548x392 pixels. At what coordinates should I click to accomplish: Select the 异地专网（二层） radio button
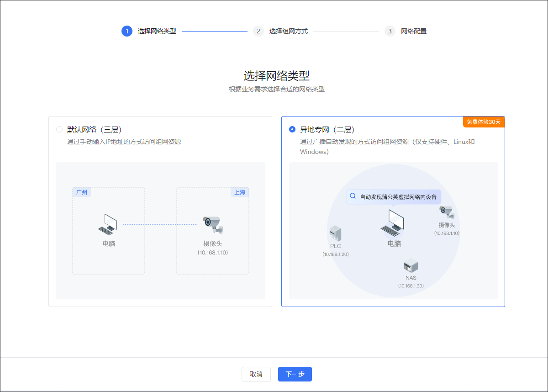292,129
